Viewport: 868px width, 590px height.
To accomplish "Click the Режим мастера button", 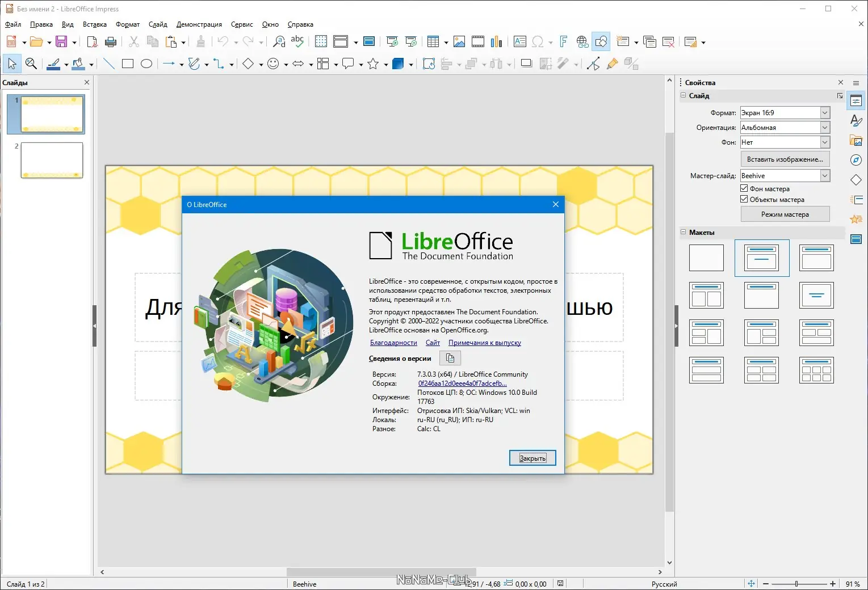I will (785, 214).
